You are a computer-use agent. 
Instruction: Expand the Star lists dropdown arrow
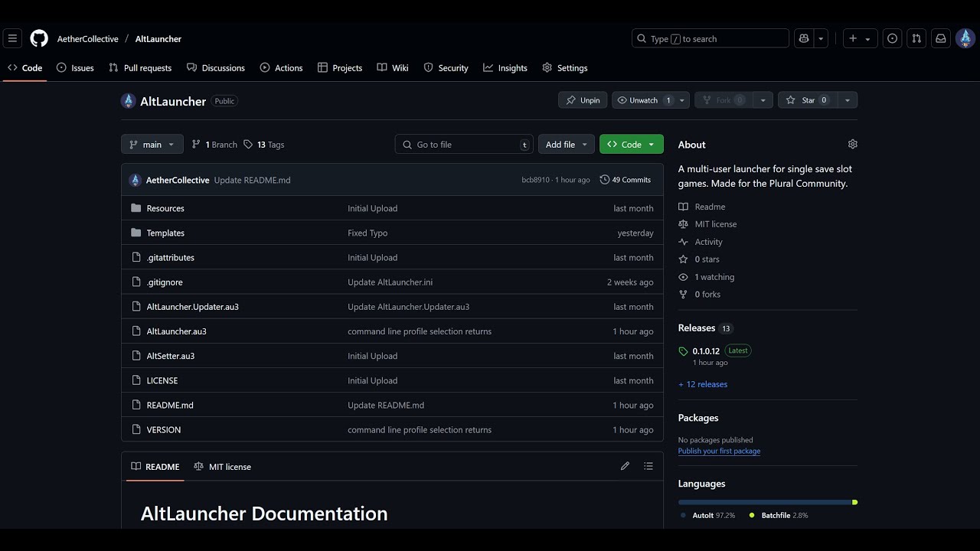point(847,100)
